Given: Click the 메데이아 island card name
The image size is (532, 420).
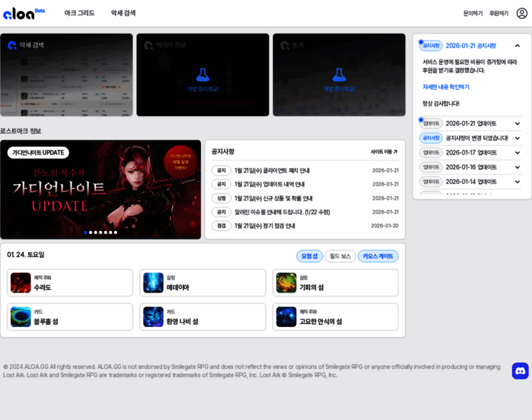Looking at the screenshot, I should pyautogui.click(x=178, y=288).
